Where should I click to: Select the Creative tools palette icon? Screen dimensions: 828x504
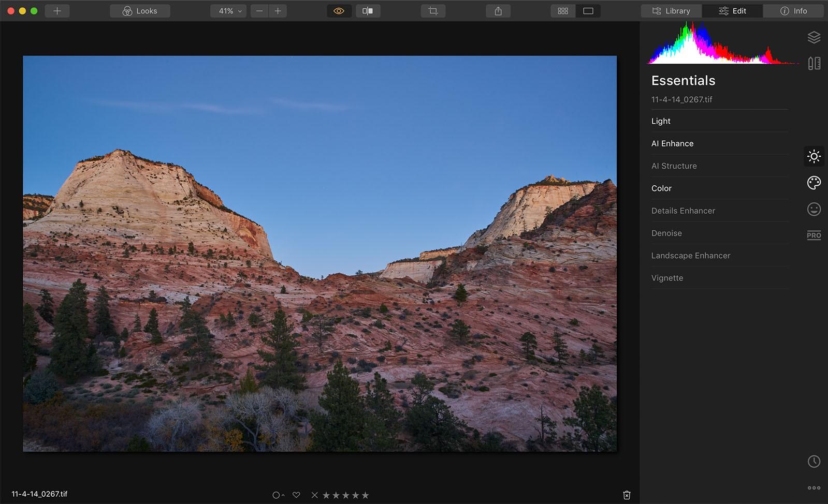814,183
